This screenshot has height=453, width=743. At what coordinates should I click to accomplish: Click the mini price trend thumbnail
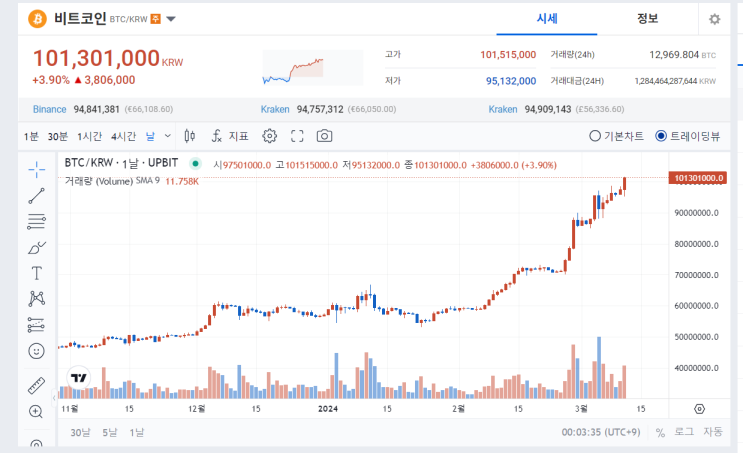point(293,68)
